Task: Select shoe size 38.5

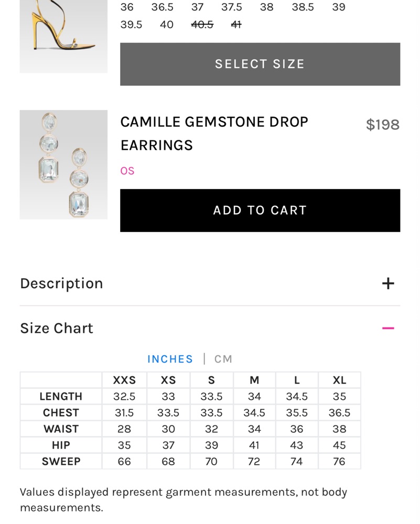Action: pos(303,7)
